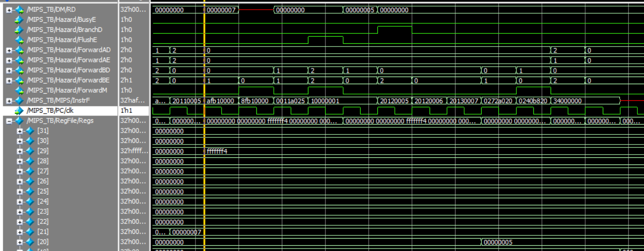This screenshot has width=644, height=251.
Task: Click the diamond icon of register [27]
Action: tap(30, 171)
